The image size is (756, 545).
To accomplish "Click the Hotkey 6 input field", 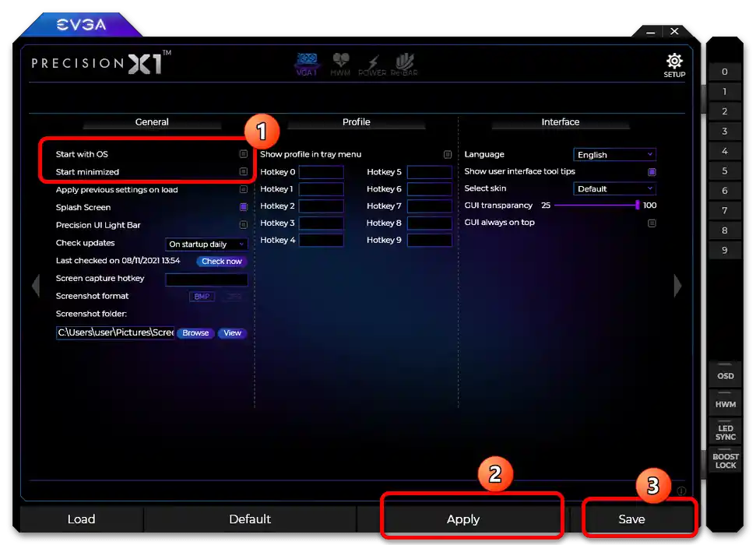I will click(x=430, y=189).
